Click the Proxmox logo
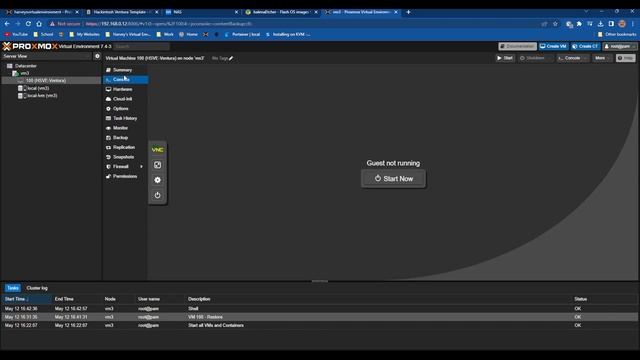Screen dimensions: 640x360 coord(30,46)
